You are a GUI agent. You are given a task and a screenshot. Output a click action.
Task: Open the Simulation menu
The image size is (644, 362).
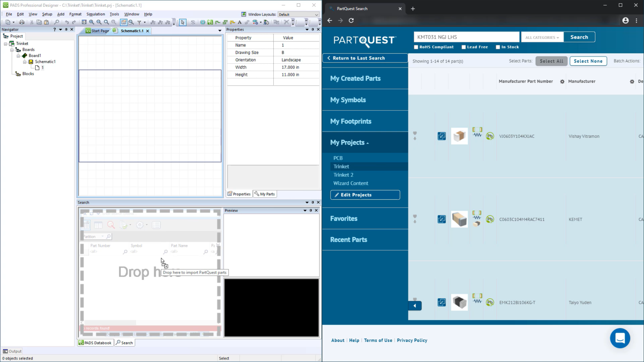click(x=95, y=14)
